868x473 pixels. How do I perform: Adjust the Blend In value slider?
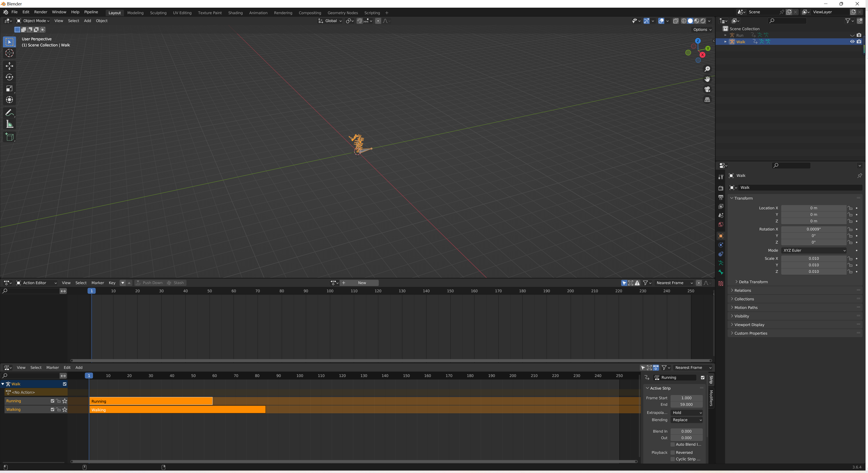pos(686,431)
